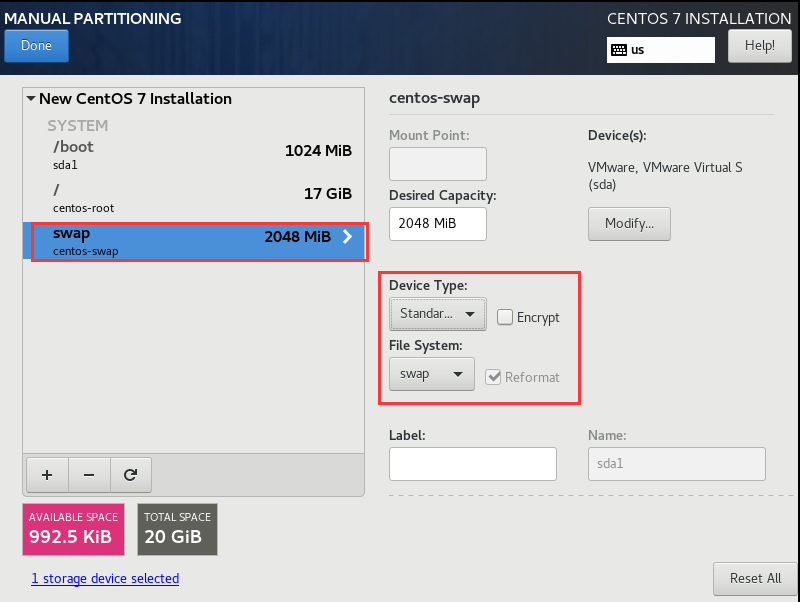800x602 pixels.
Task: Click the us keyboard layout indicator
Action: click(661, 50)
